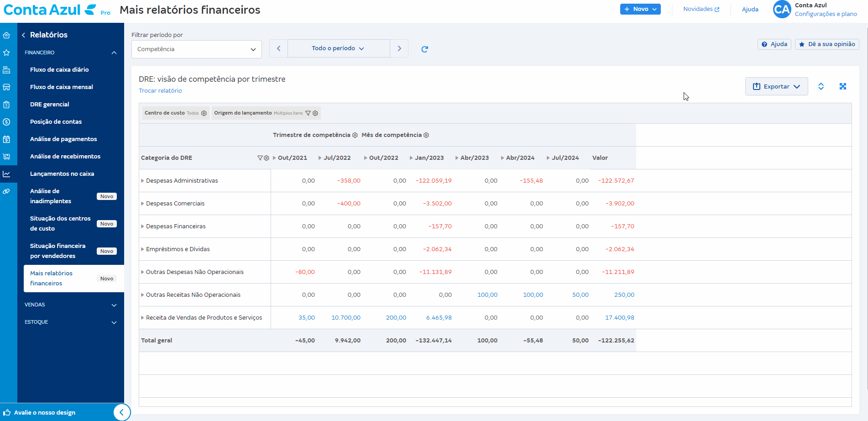Open DRE gerencial report in sidebar

pyautogui.click(x=50, y=105)
